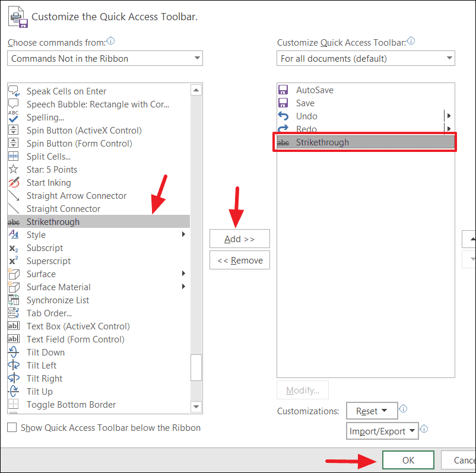476x473 pixels.
Task: Select the Strikethrough command in the left list
Action: pos(53,221)
